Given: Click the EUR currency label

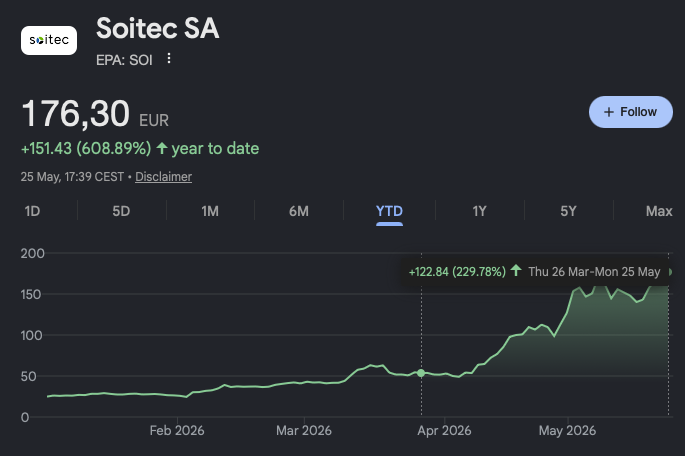Looking at the screenshot, I should click(x=154, y=120).
